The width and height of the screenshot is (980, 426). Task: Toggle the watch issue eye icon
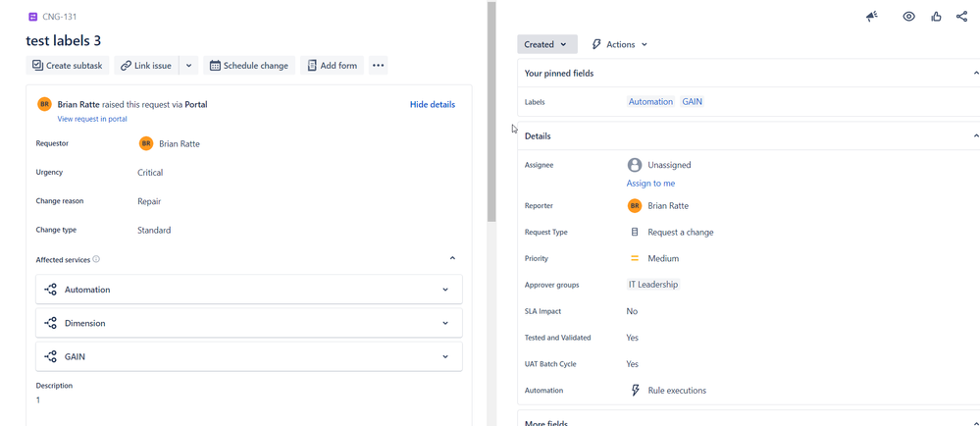tap(908, 17)
